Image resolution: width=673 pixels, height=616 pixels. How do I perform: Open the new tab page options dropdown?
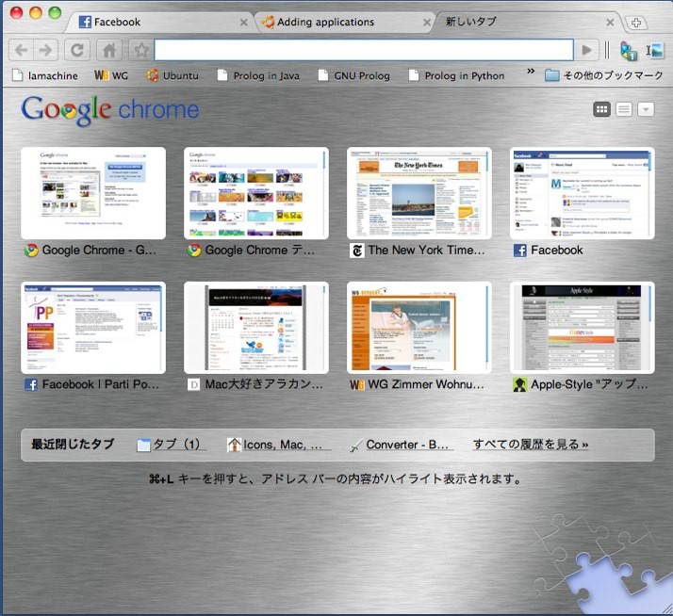646,109
